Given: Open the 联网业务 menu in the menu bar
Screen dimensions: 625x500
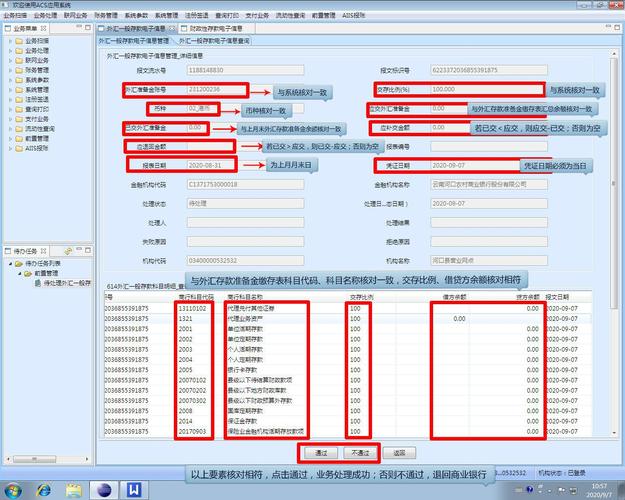Looking at the screenshot, I should [x=75, y=16].
